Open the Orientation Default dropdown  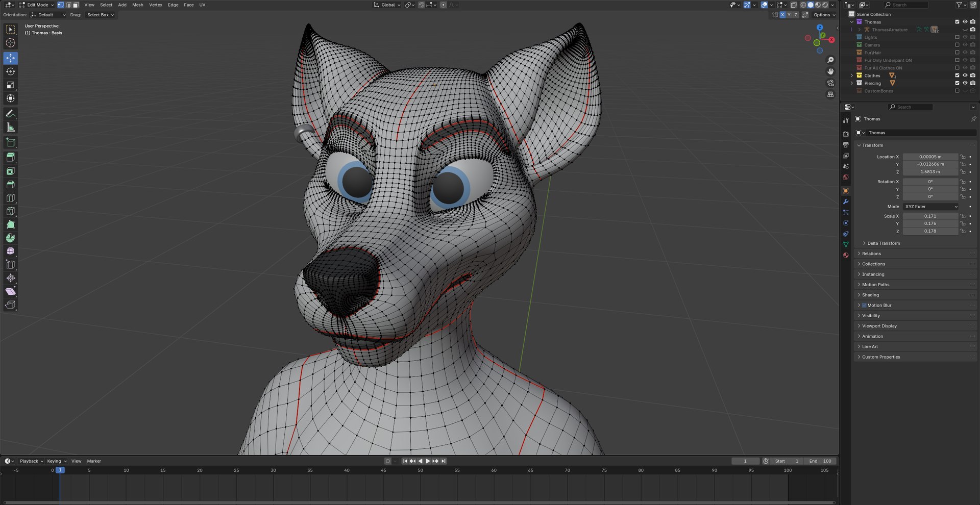point(48,15)
